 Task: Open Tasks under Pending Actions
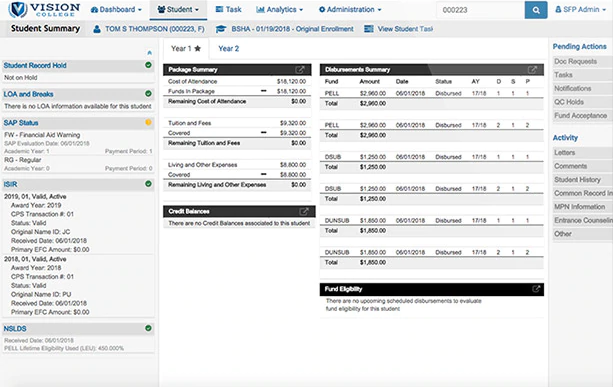(583, 75)
